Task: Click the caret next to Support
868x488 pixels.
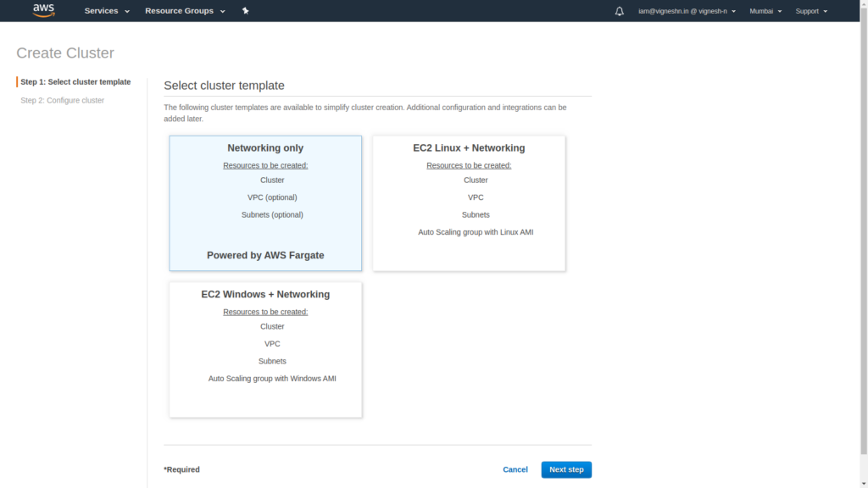Action: pyautogui.click(x=826, y=11)
